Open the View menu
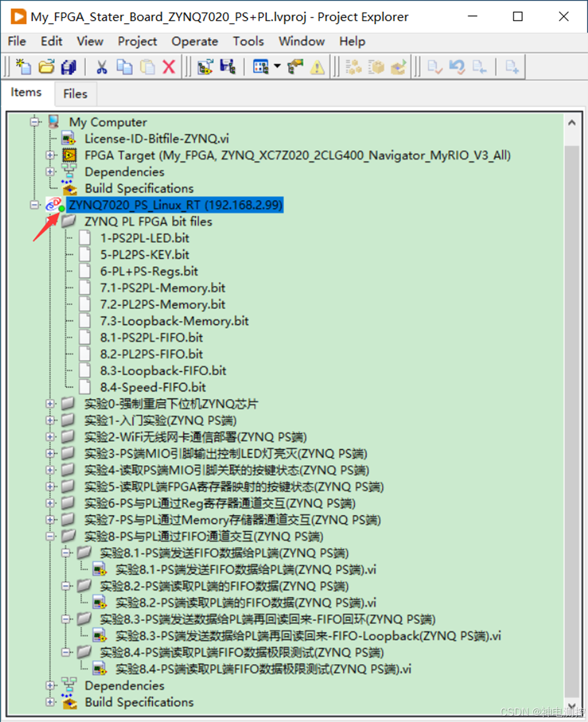This screenshot has width=588, height=722. pos(90,41)
